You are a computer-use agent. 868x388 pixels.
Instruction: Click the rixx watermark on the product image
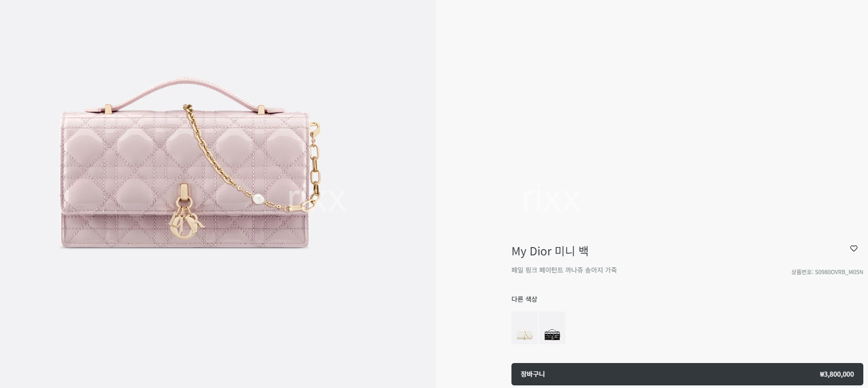317,199
